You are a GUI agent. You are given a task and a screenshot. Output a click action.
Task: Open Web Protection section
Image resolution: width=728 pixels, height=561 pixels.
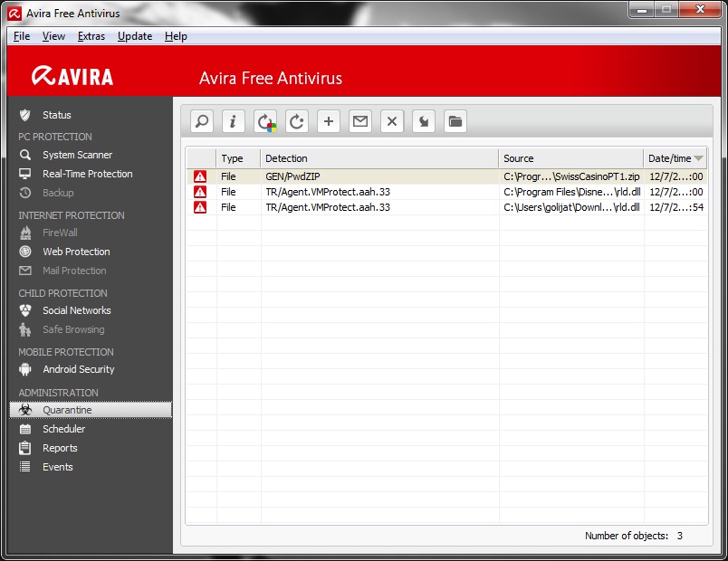77,252
